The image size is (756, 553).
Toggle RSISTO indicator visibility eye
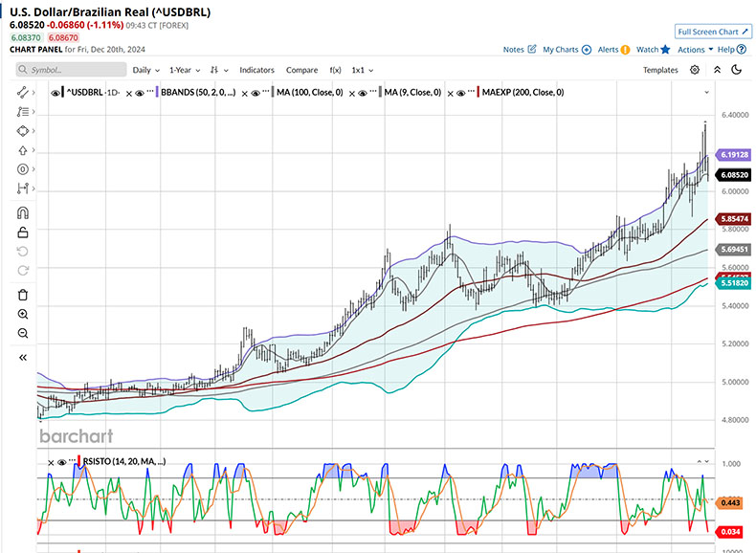pyautogui.click(x=62, y=461)
